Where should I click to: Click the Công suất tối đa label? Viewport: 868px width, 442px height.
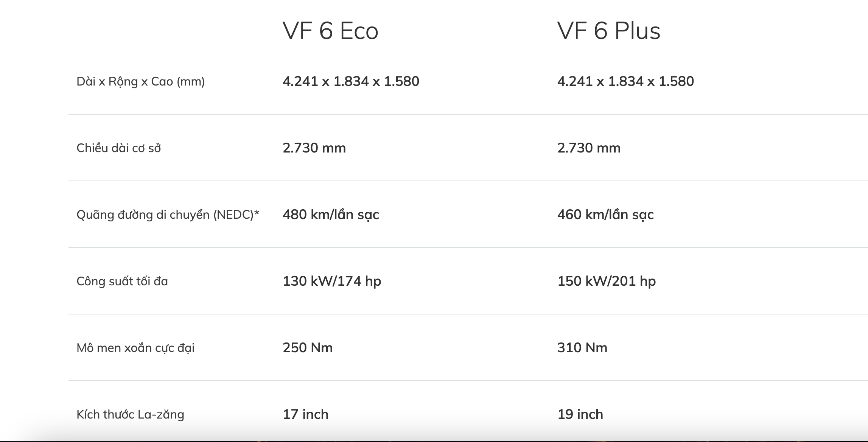[122, 281]
